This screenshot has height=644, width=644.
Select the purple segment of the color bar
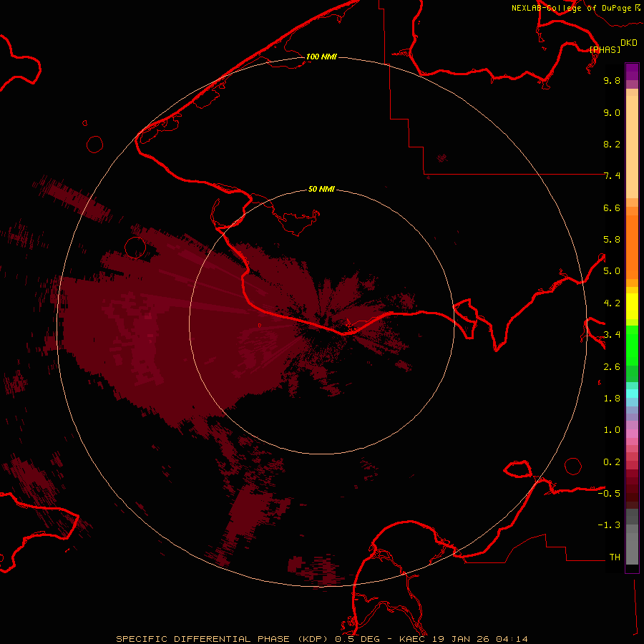[x=632, y=72]
